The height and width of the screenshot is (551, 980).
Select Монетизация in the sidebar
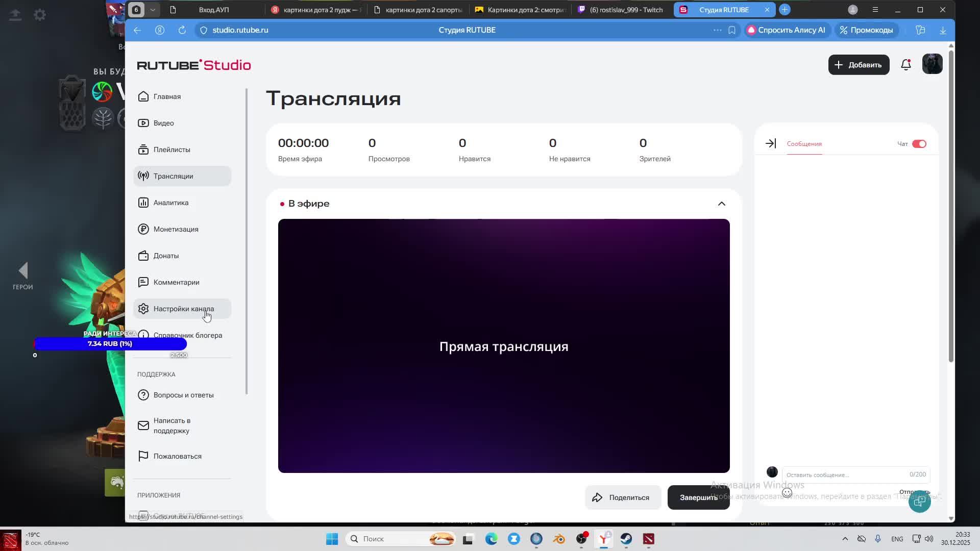pyautogui.click(x=176, y=229)
